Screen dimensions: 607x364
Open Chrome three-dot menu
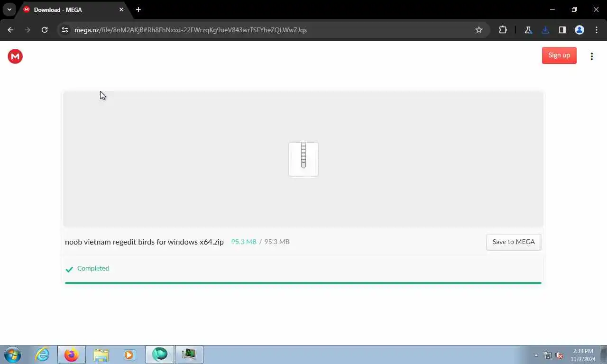(x=597, y=30)
